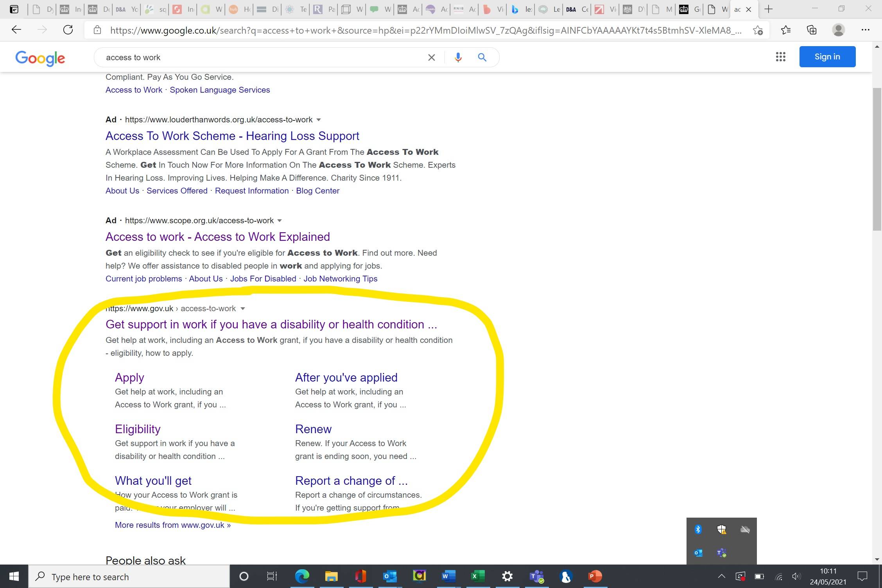This screenshot has height=588, width=882.
Task: Collapse the hidden tray icons chevron
Action: point(721,576)
